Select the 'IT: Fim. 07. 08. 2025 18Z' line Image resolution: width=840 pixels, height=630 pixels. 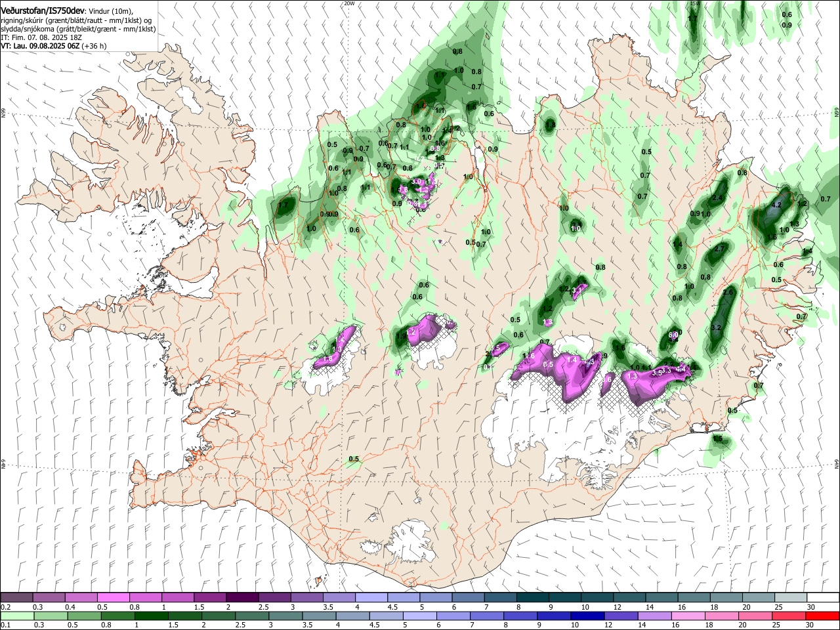tap(40, 38)
